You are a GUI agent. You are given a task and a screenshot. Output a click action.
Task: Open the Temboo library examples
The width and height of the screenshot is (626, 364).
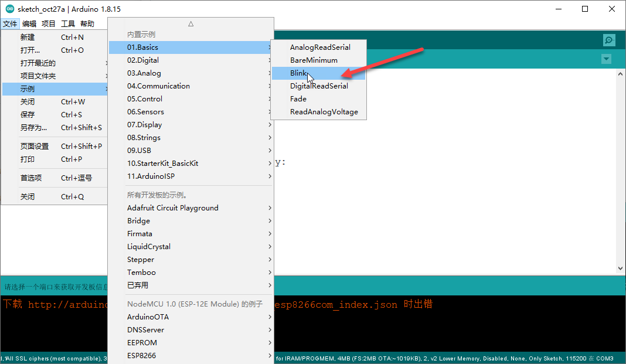pyautogui.click(x=191, y=272)
